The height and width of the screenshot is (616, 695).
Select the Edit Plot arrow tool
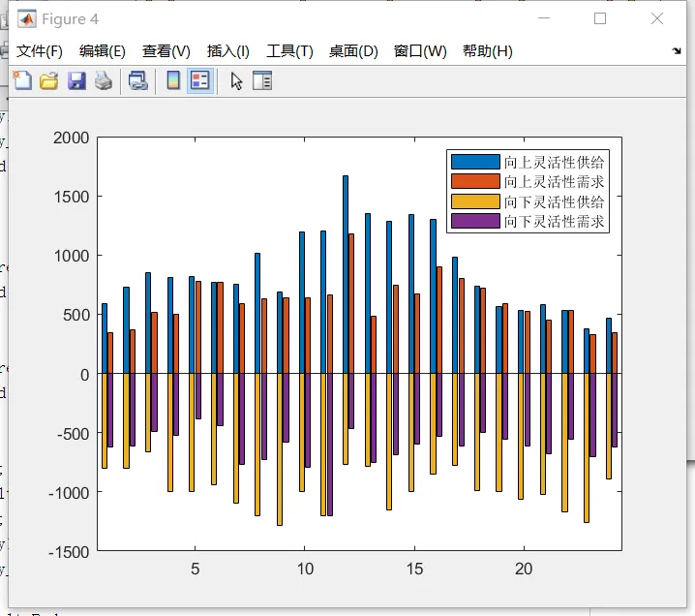(x=237, y=80)
